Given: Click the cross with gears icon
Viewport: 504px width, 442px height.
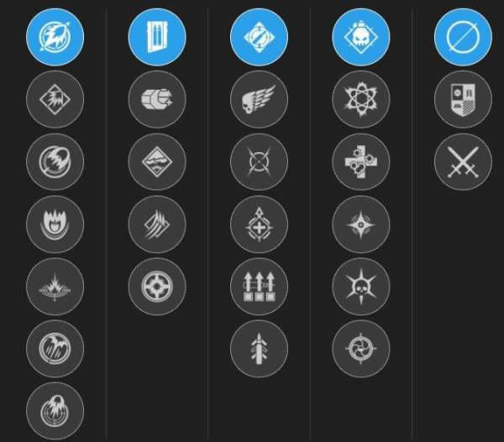Looking at the screenshot, I should point(361,161).
